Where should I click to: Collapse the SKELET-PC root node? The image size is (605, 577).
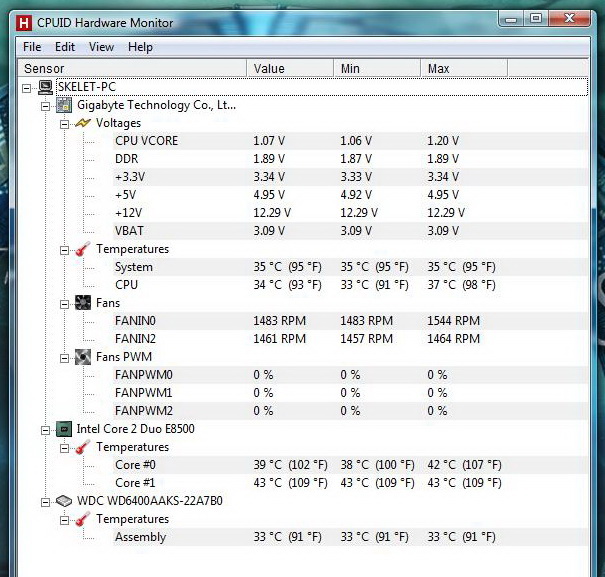(26, 88)
